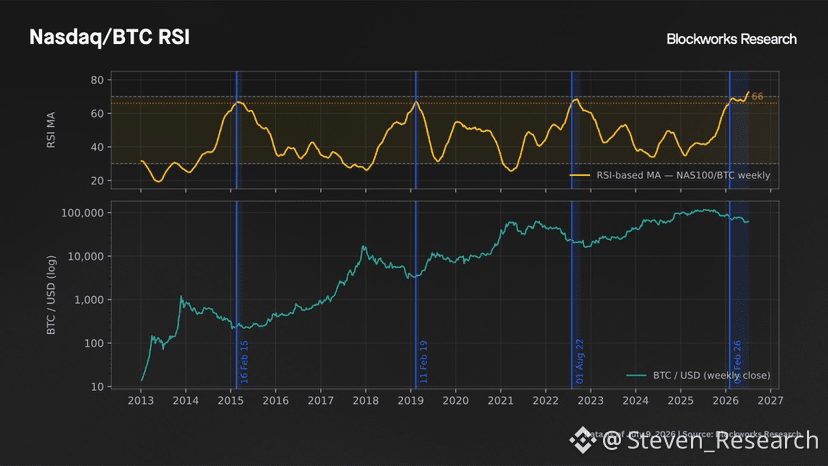Click the 2016 x-axis tick label

(276, 400)
